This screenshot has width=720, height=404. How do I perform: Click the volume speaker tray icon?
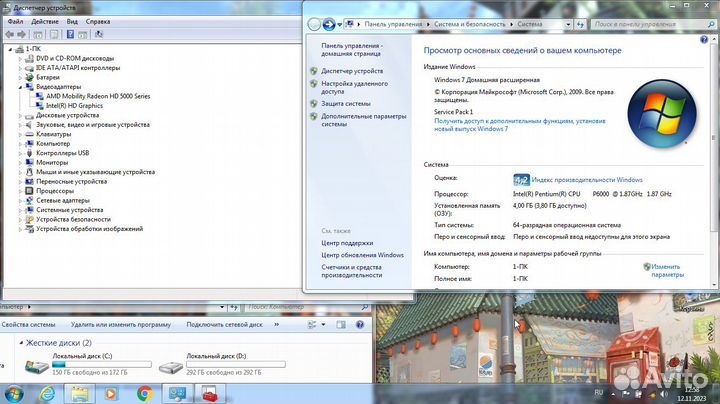coord(664,394)
